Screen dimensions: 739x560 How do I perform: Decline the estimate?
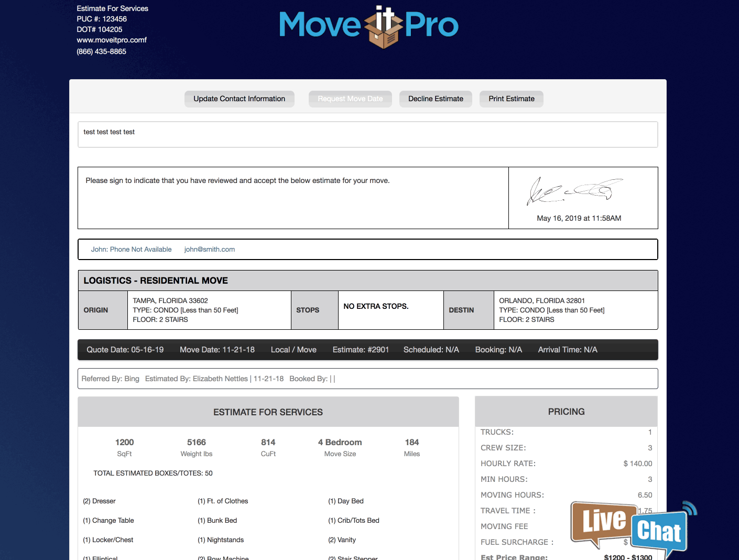click(x=436, y=99)
